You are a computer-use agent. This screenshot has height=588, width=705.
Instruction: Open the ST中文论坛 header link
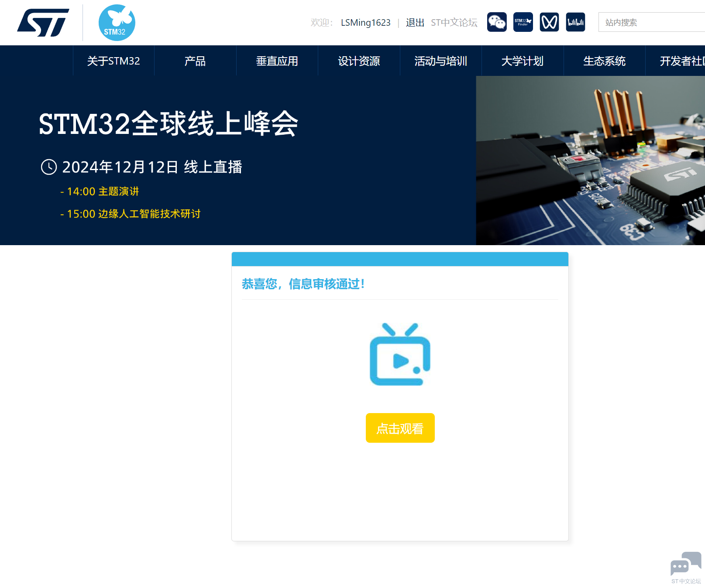tap(454, 23)
